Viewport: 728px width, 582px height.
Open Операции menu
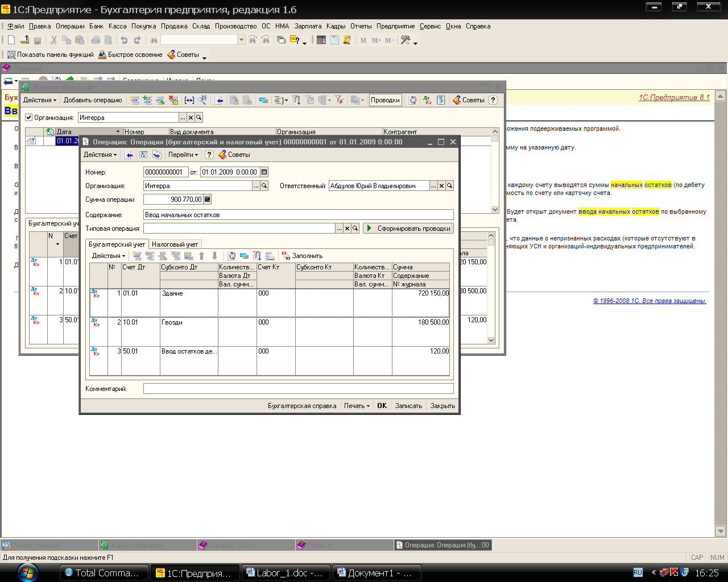(x=70, y=26)
